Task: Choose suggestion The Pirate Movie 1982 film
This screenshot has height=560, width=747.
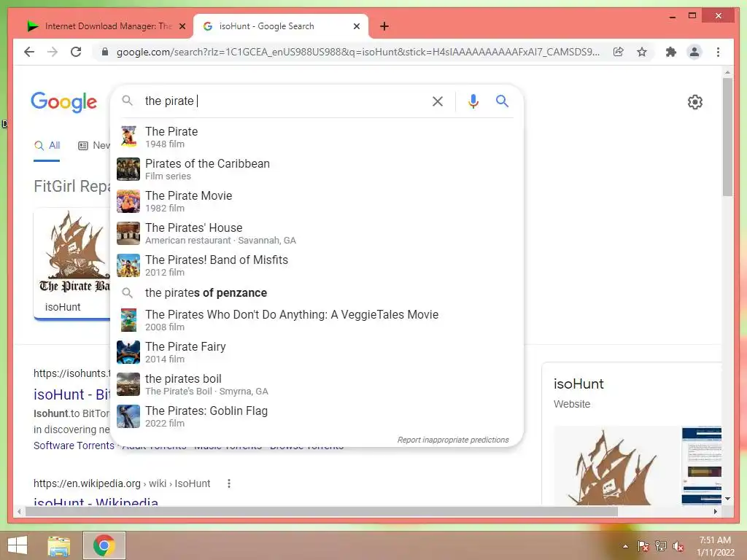Action: pos(317,201)
